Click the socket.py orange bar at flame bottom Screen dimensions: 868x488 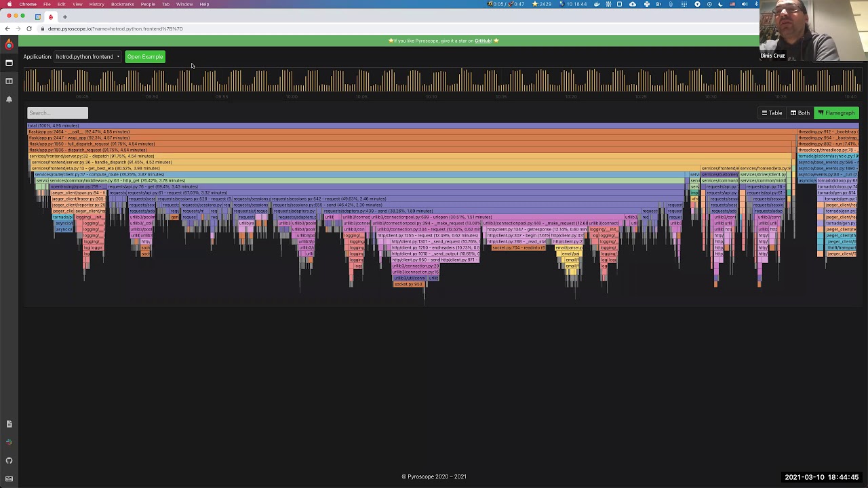[x=409, y=284]
